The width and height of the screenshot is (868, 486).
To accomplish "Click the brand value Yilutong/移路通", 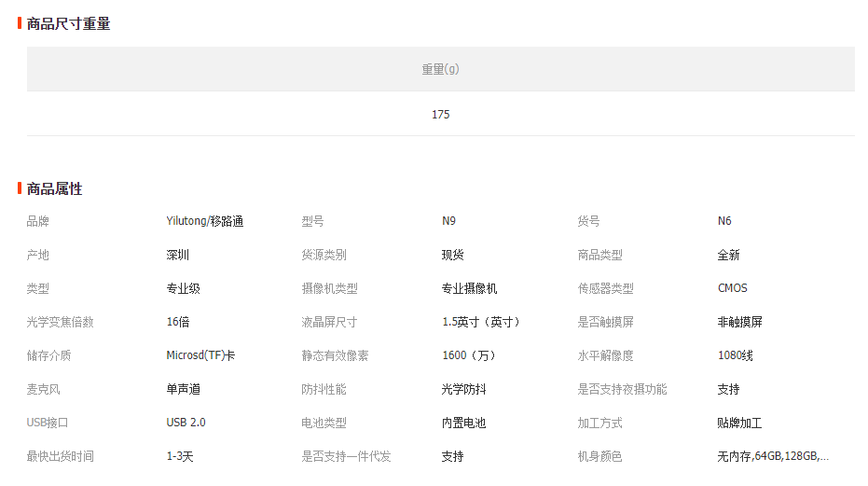I will tap(204, 221).
